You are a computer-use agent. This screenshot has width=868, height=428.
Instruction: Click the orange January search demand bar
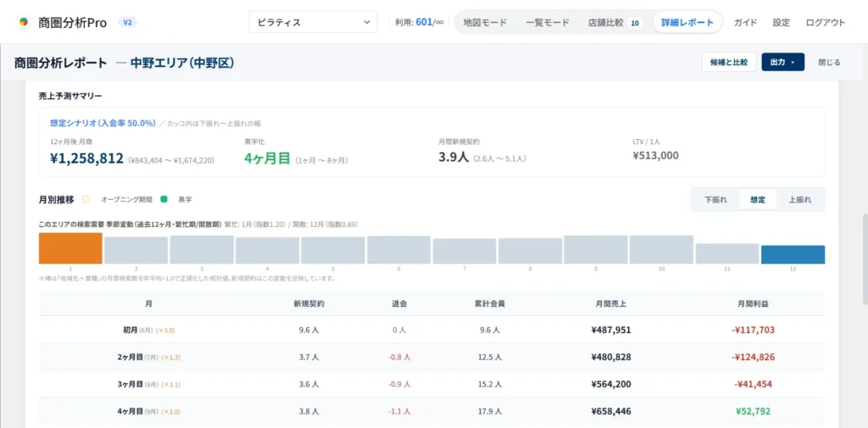pyautogui.click(x=70, y=248)
